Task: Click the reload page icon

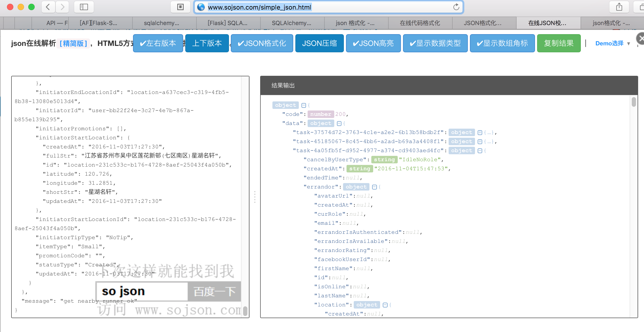Action: [x=456, y=7]
